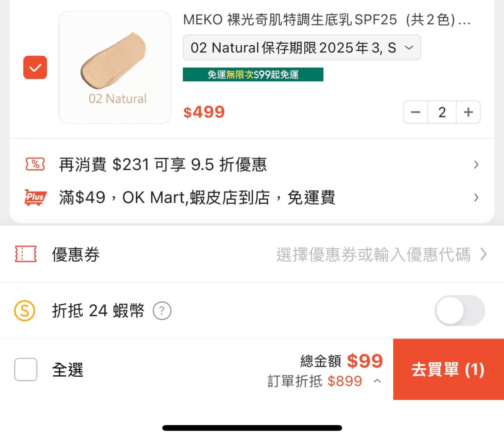Tap the 去買單 (1) checkout button
The image size is (504, 440).
click(448, 369)
